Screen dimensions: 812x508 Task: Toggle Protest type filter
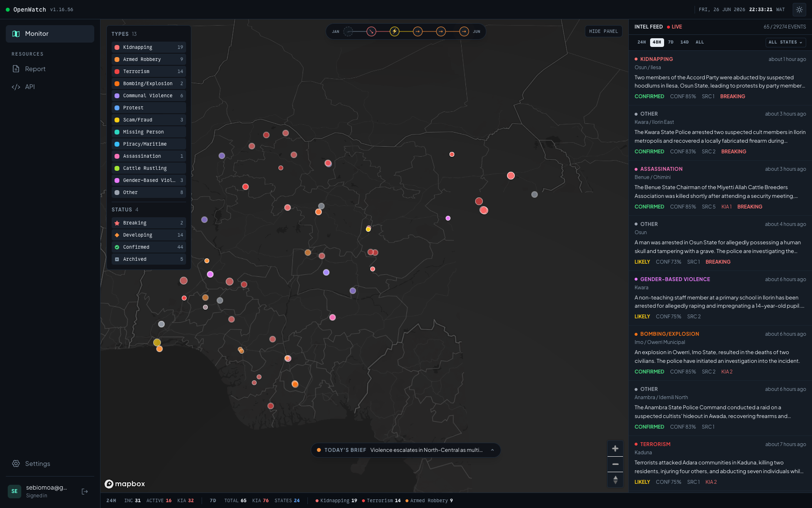pos(149,108)
